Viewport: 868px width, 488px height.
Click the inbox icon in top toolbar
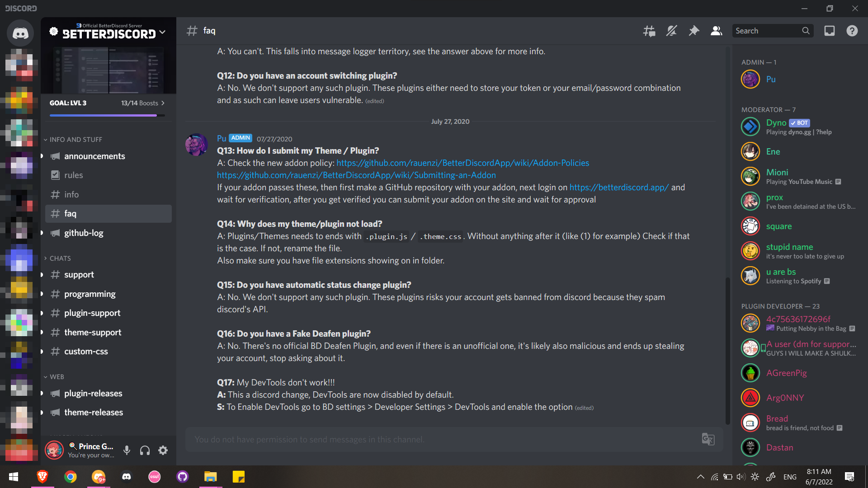click(830, 30)
